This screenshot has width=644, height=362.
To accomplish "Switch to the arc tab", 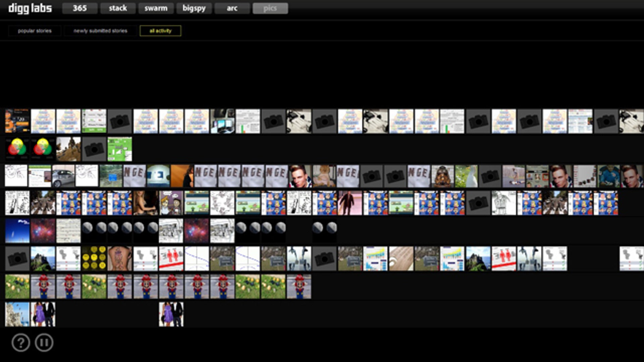I will tap(232, 8).
